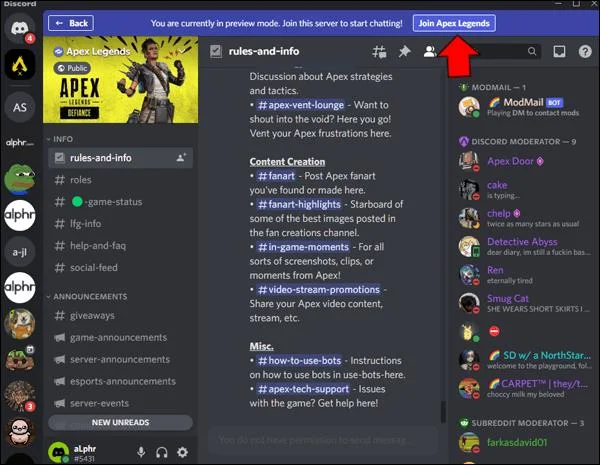Screen dimensions: 600x465
Task: Open Ren member profile
Action: click(523, 274)
